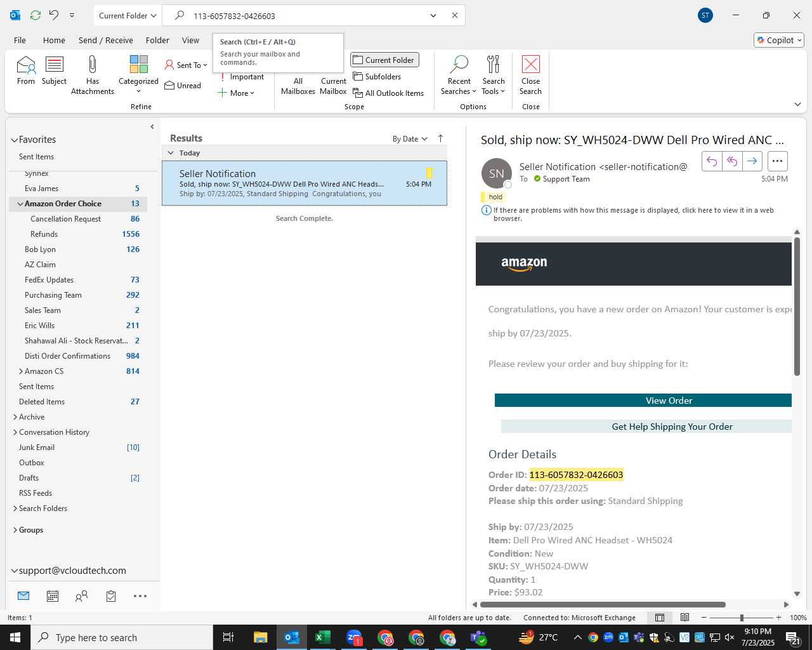Image resolution: width=812 pixels, height=650 pixels.
Task: Click the web browser display info message
Action: tap(633, 214)
